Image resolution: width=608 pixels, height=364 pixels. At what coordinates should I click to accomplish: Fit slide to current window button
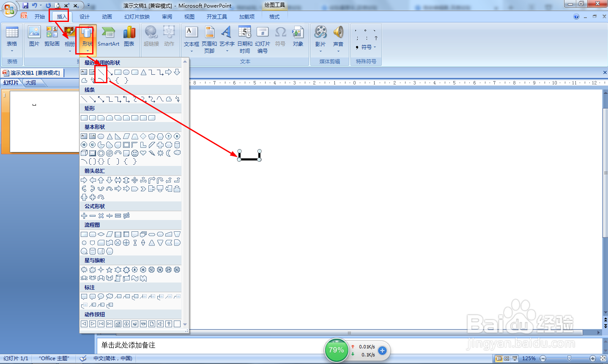(603, 359)
